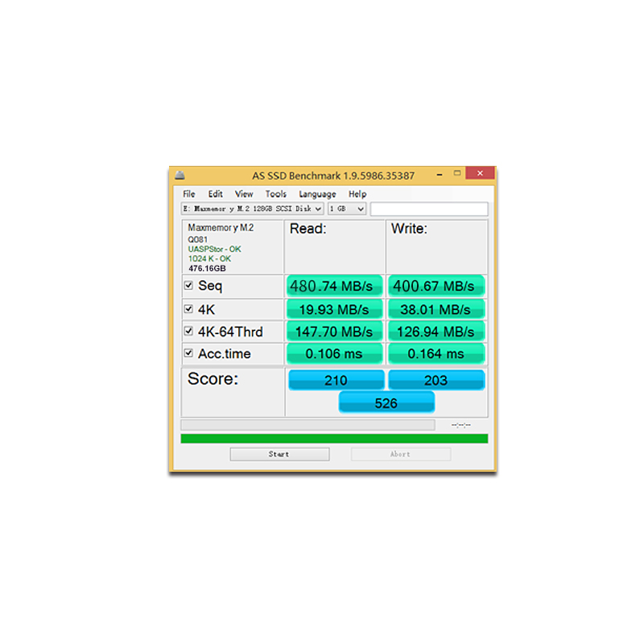Disable the Seq benchmark test

pos(188,285)
